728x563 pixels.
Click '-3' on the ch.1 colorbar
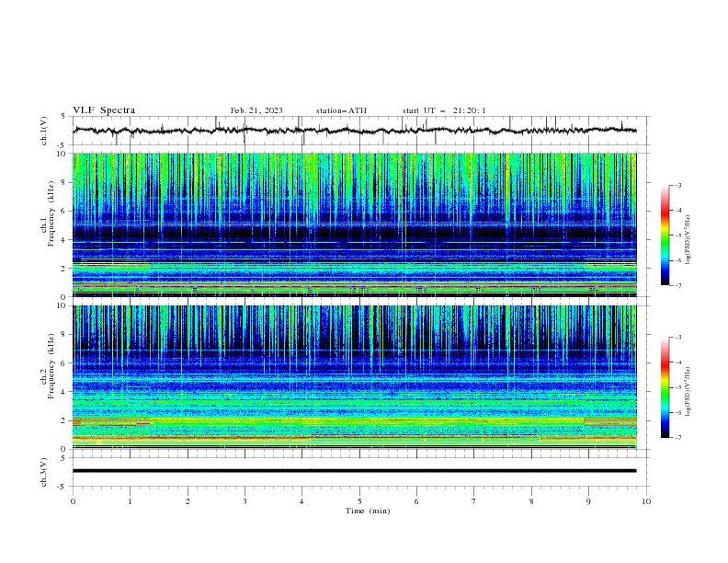678,185
